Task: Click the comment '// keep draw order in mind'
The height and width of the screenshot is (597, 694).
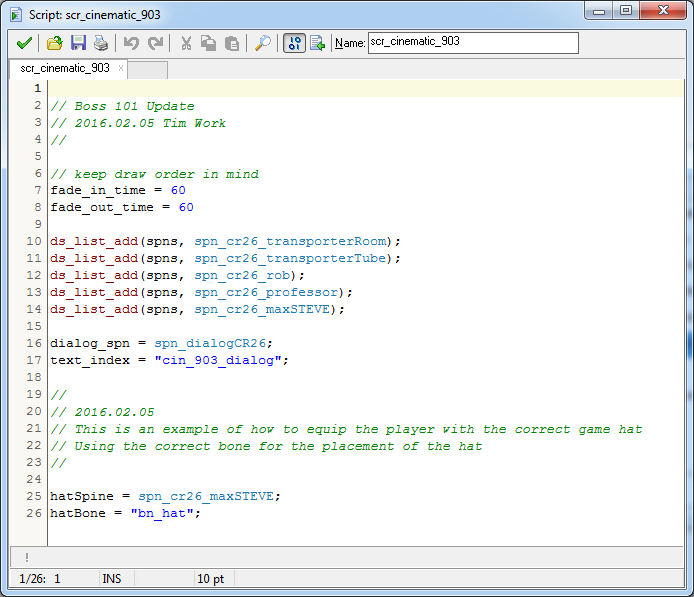Action: [x=154, y=174]
